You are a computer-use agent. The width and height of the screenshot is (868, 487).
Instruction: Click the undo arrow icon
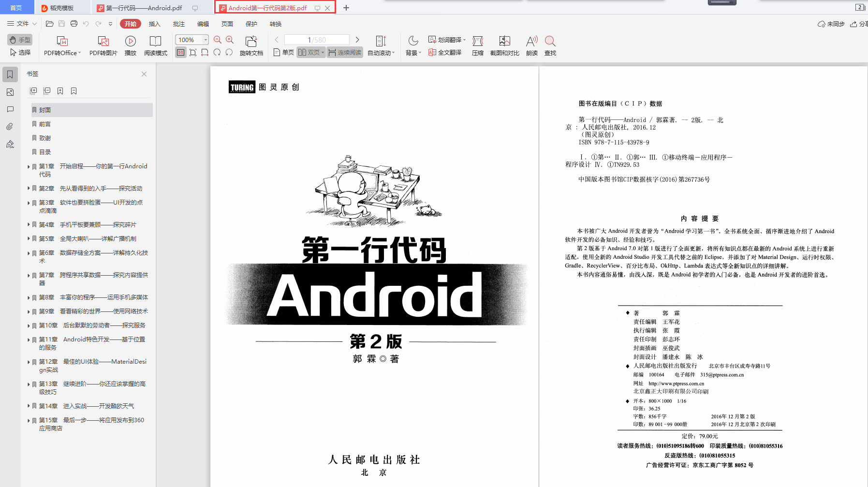pos(86,23)
